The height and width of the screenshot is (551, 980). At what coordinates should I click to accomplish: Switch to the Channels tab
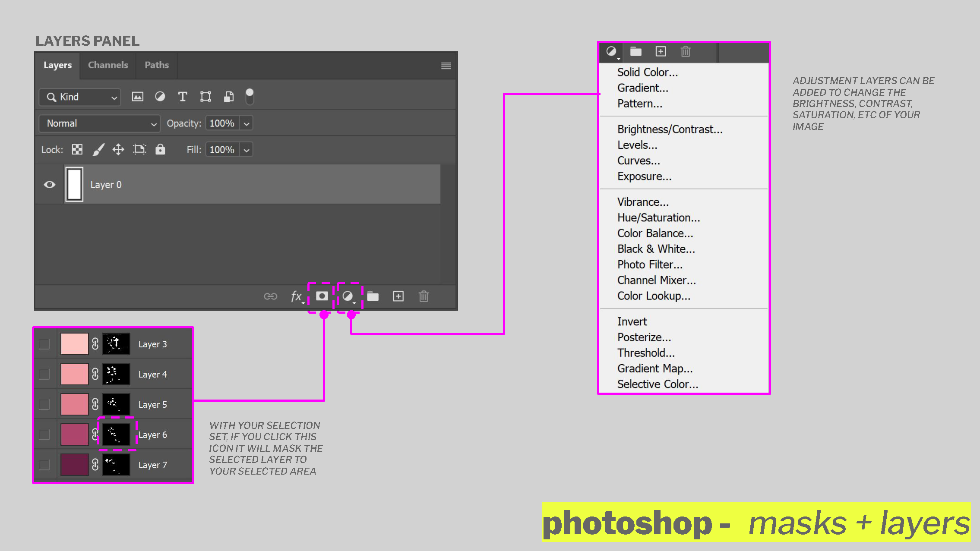(108, 65)
